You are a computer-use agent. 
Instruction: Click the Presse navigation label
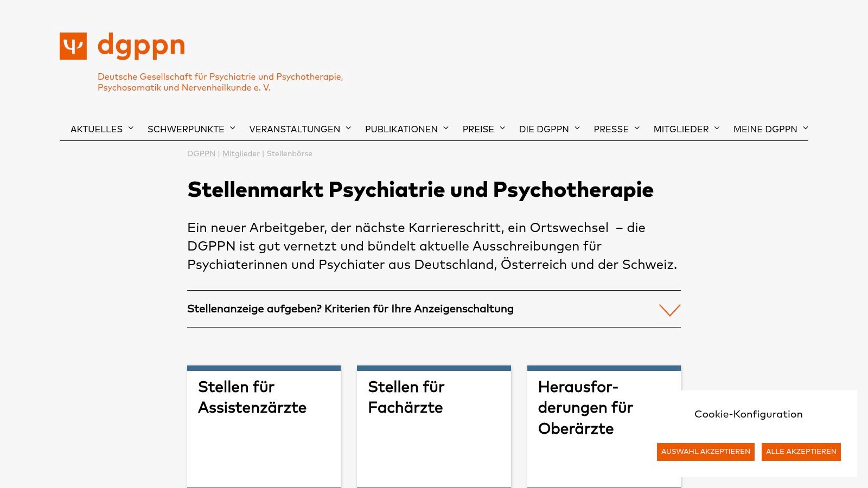point(611,129)
